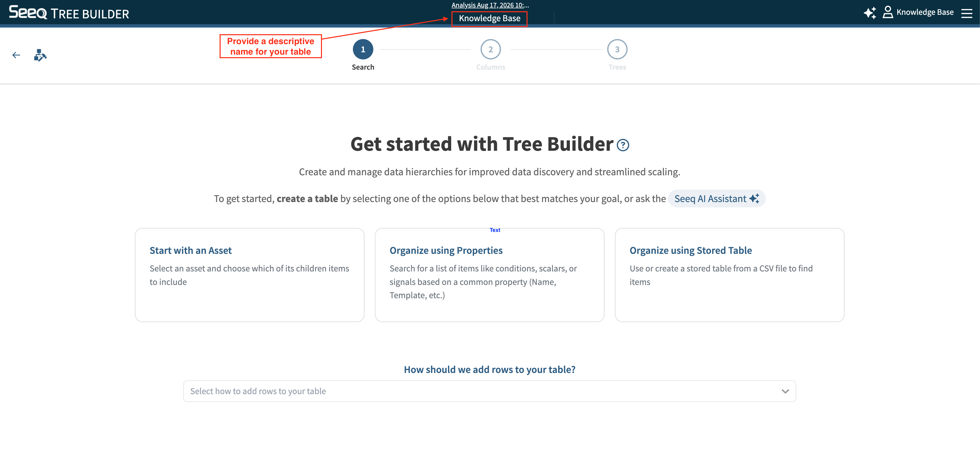
Task: Click the user profile icon
Action: point(888,12)
